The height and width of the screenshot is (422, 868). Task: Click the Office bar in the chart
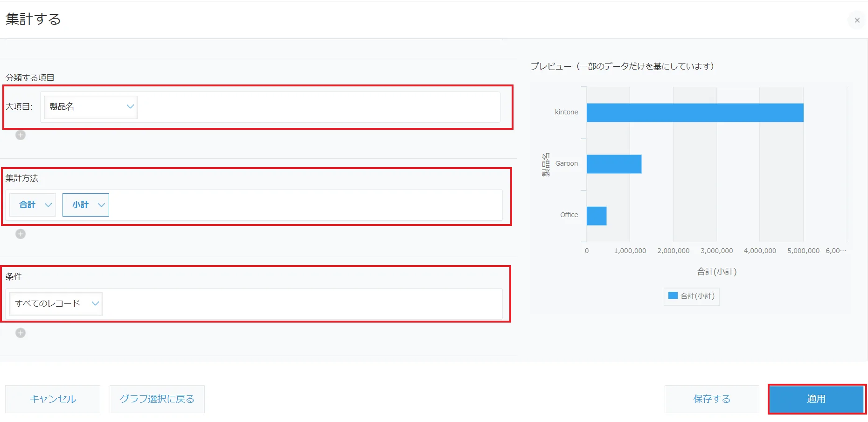597,216
